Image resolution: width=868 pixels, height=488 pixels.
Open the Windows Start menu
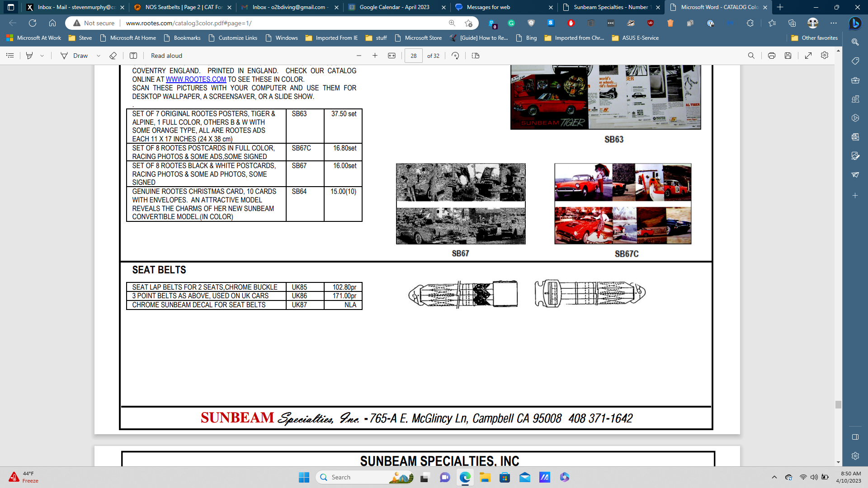(304, 477)
